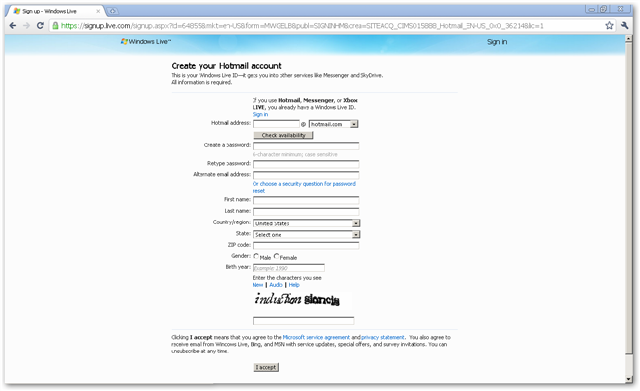Click the Enter the characters you see text
The height and width of the screenshot is (391, 640).
click(287, 278)
